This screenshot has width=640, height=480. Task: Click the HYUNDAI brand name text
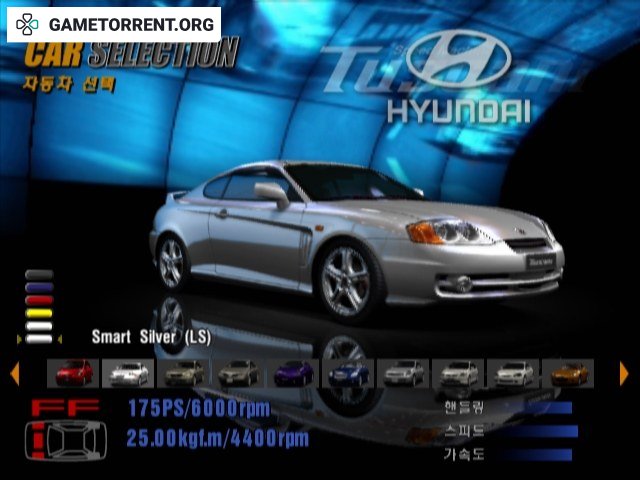pos(459,111)
